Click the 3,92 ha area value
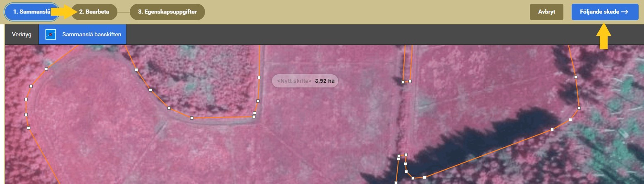The image size is (644, 184). [x=324, y=81]
